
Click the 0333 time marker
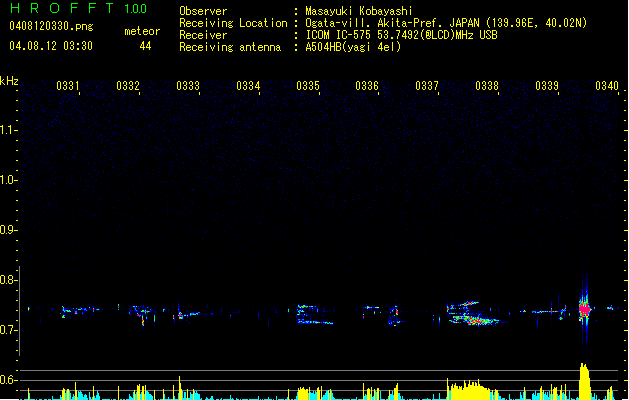tap(188, 85)
